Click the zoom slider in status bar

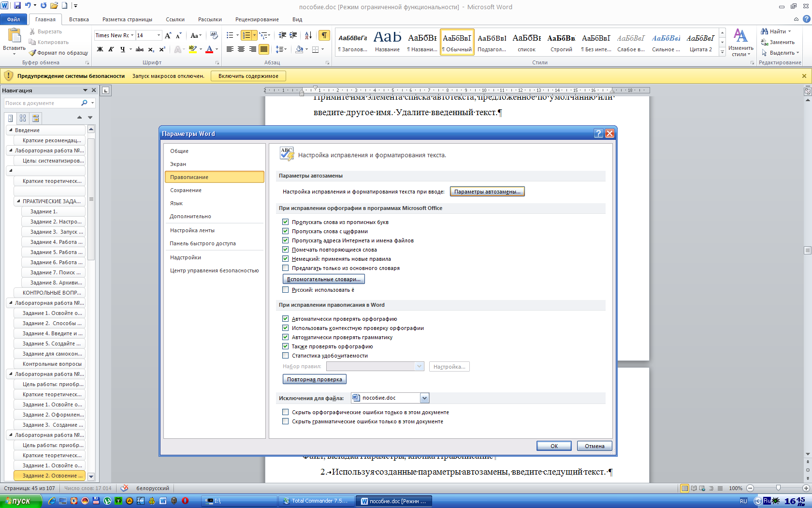coord(778,488)
